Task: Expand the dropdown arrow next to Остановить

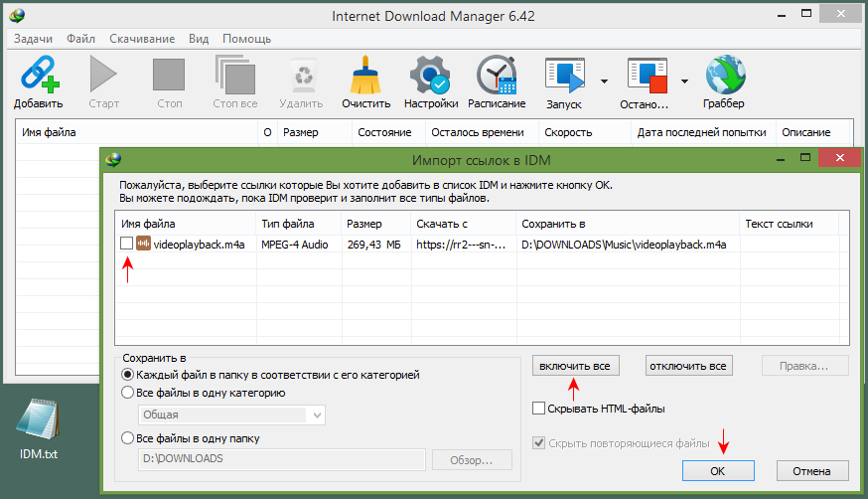Action: pos(684,82)
